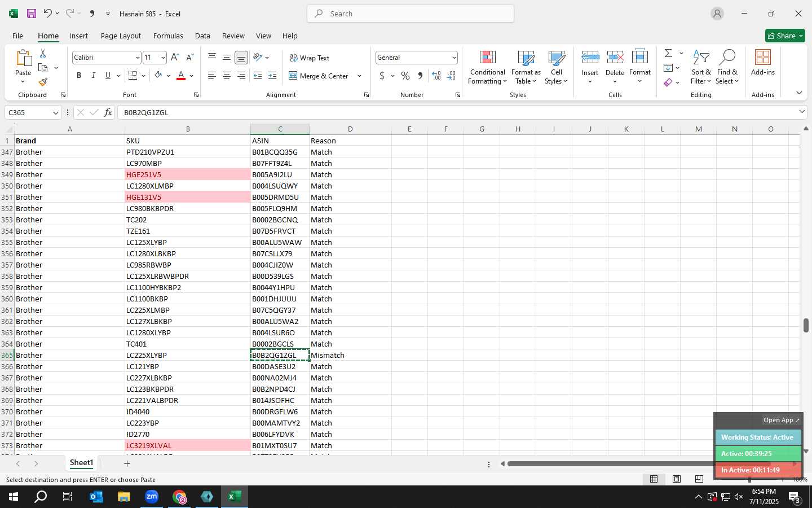Open the Add-ins gallery

[762, 63]
